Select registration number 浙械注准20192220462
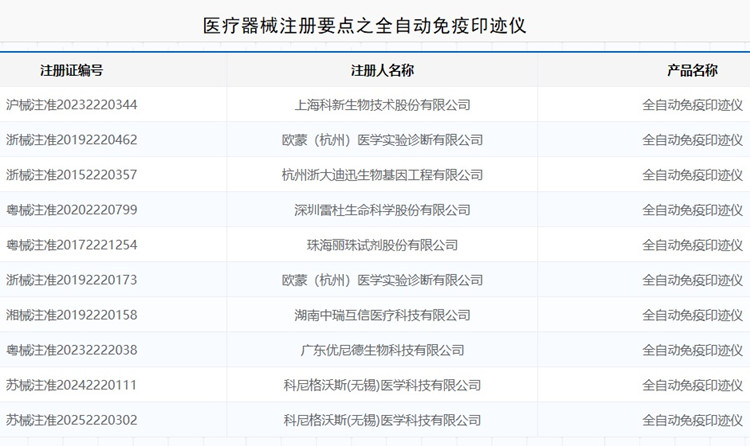The width and height of the screenshot is (750, 446). [x=72, y=140]
